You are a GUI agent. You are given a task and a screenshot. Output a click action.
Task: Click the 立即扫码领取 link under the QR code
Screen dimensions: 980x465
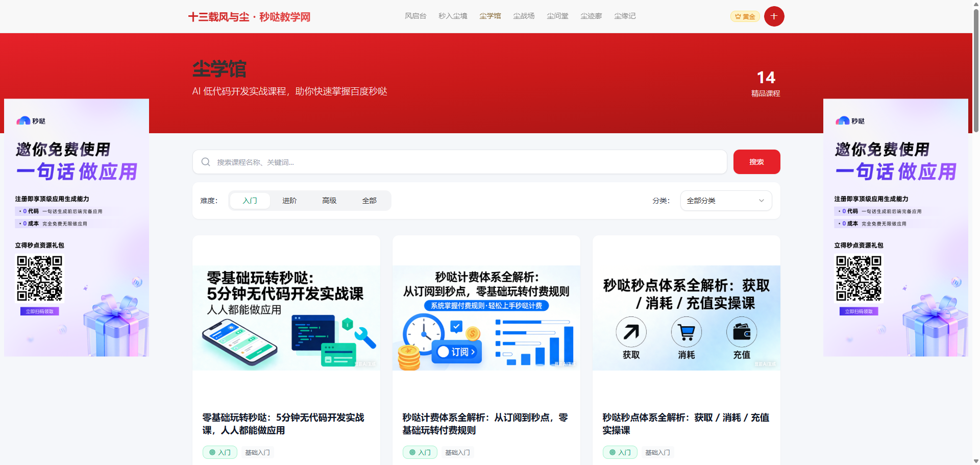39,311
